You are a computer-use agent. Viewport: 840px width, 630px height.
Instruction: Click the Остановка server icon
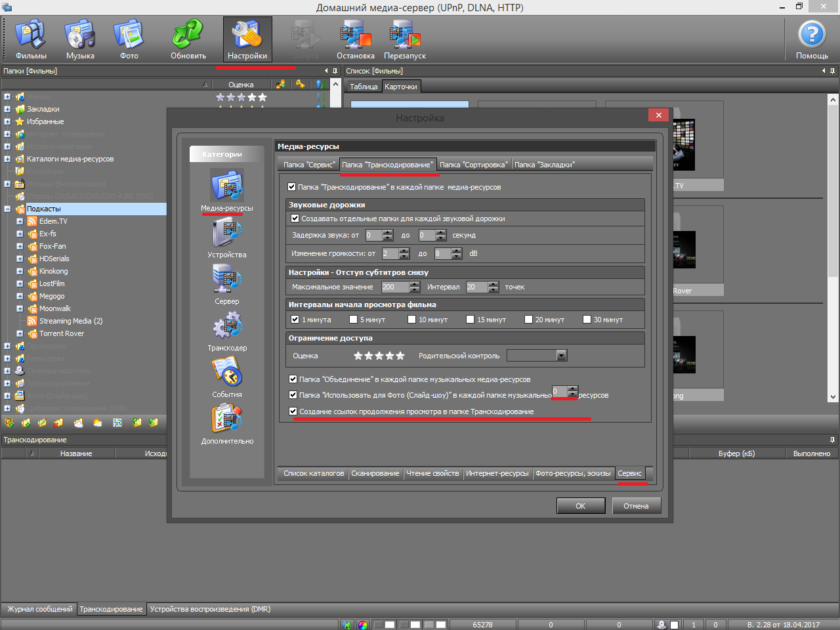pos(355,39)
